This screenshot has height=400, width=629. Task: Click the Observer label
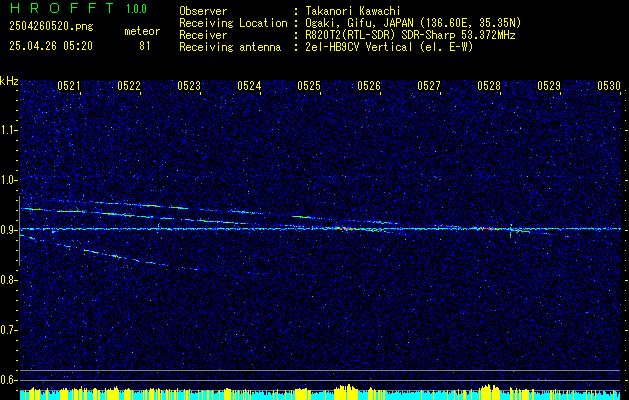click(203, 11)
